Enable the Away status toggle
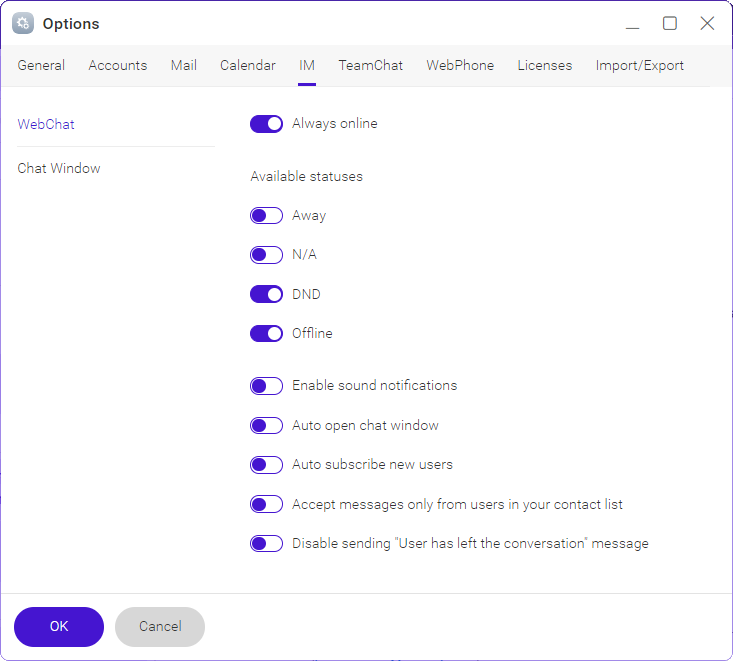 (266, 216)
